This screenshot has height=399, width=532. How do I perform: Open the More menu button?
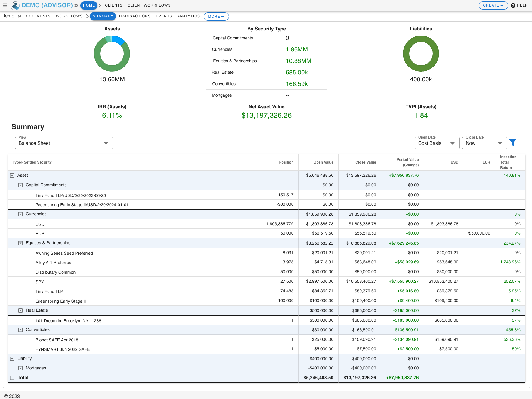(x=216, y=17)
